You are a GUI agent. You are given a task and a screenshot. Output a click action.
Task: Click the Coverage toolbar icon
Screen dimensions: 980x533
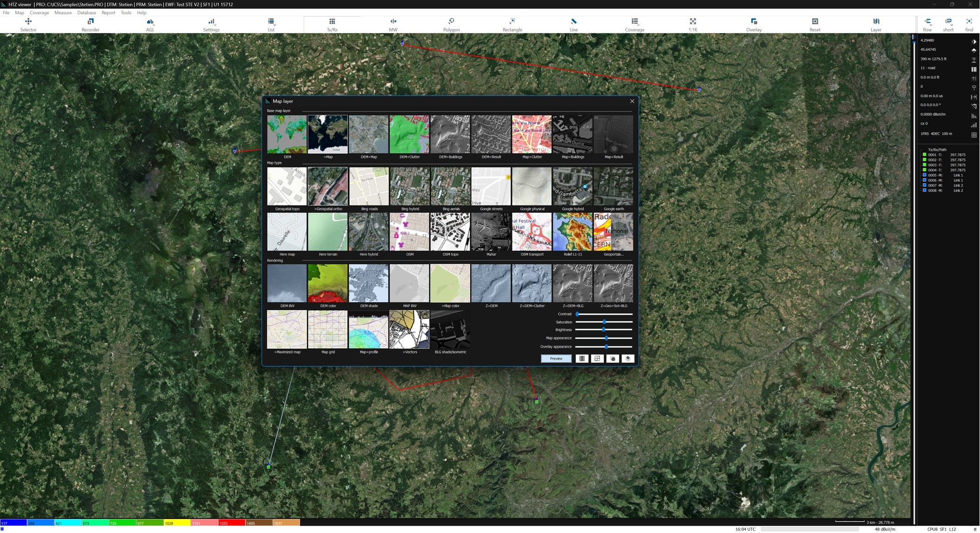634,24
